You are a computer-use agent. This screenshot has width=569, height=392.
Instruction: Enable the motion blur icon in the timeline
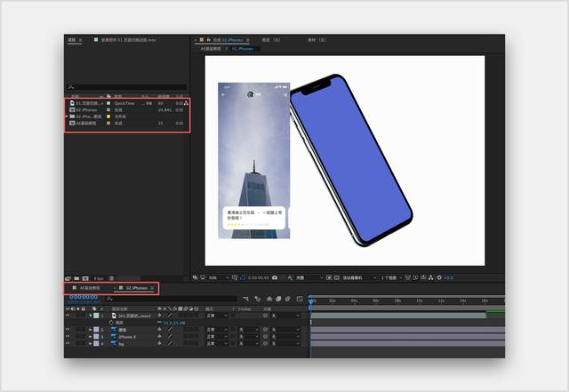pyautogui.click(x=288, y=299)
